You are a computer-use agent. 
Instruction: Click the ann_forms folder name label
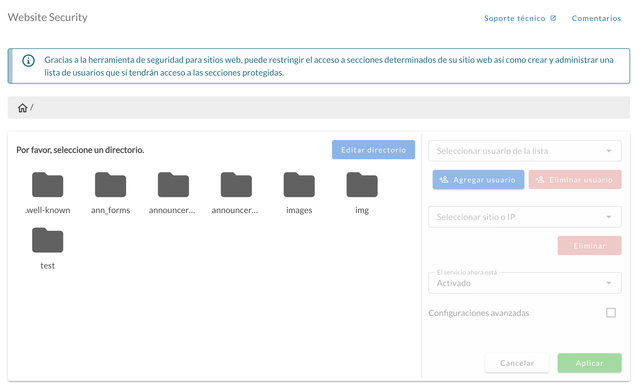coord(111,210)
